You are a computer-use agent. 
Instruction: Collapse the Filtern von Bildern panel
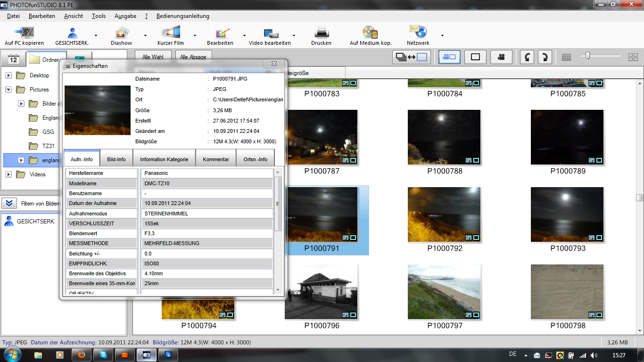tap(9, 203)
